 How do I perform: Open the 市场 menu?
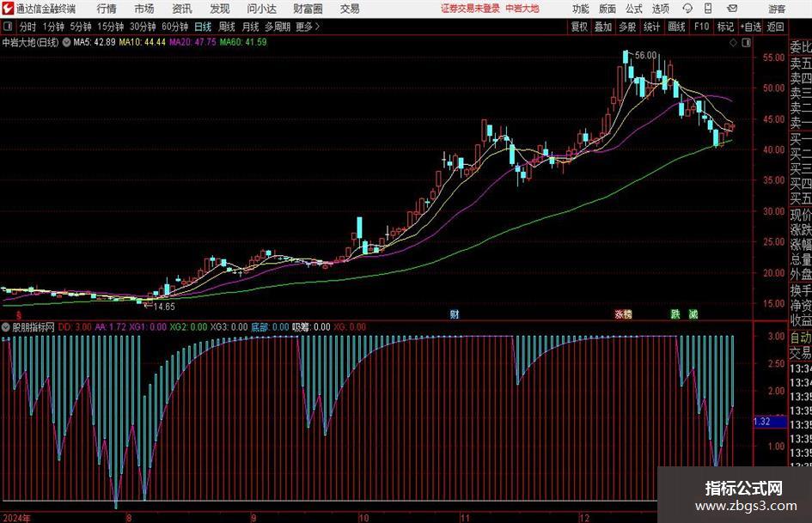coord(144,9)
